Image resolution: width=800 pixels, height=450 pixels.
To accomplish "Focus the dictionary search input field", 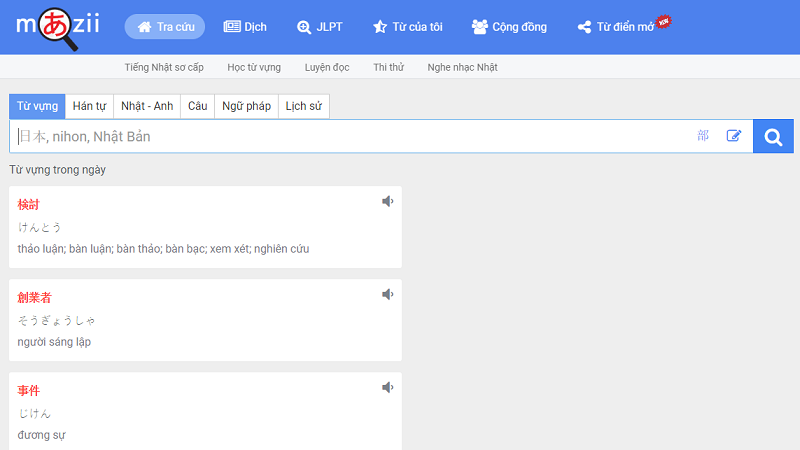I will click(x=350, y=136).
